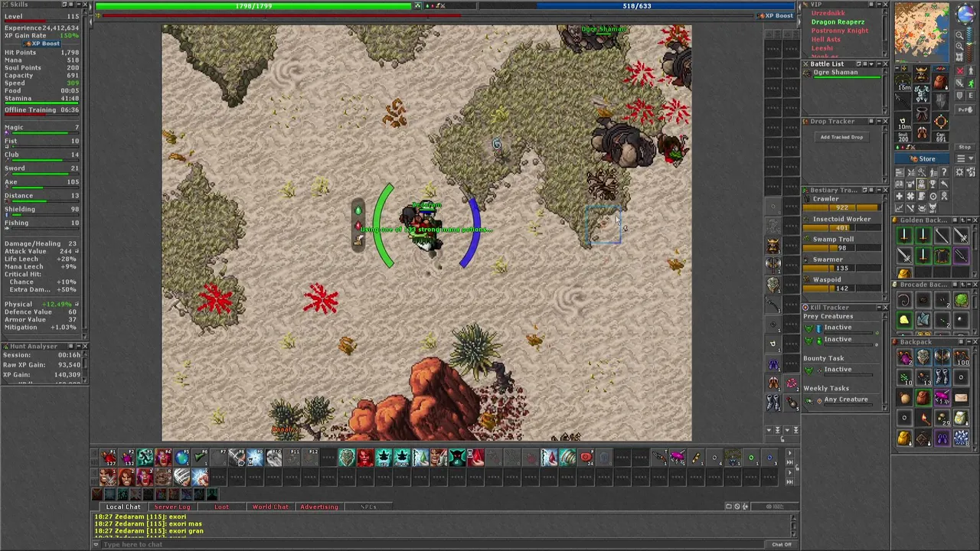Click the helmet equipment slot

pos(921,73)
